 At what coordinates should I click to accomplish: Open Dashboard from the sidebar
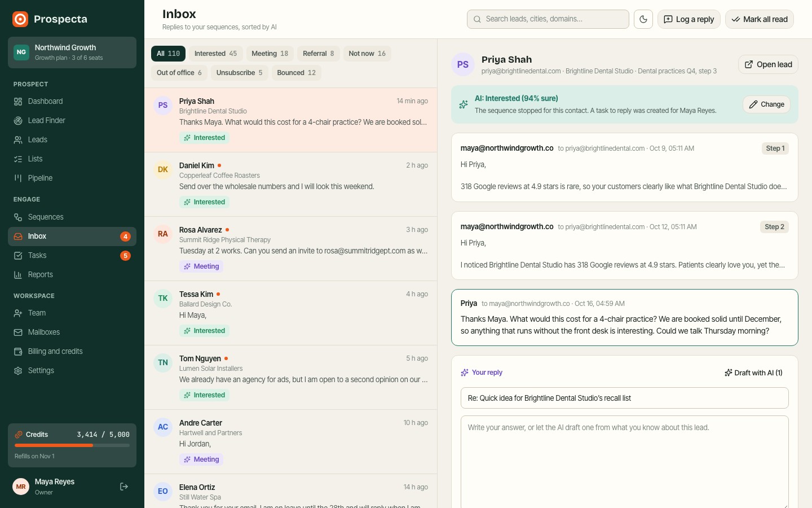[x=72, y=102]
